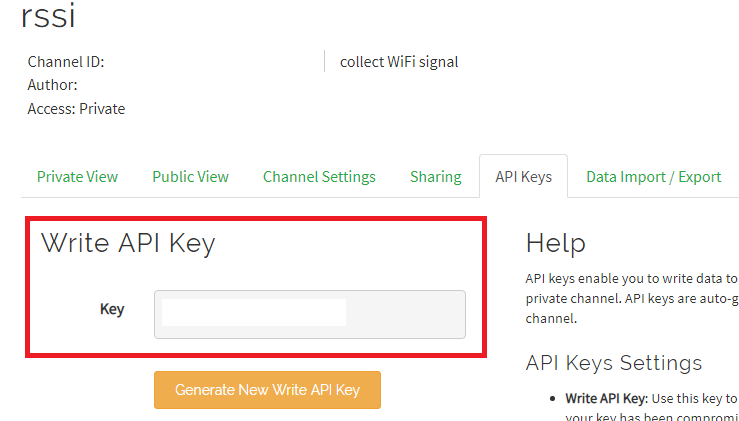
Task: Select the Sharing tab
Action: [435, 177]
